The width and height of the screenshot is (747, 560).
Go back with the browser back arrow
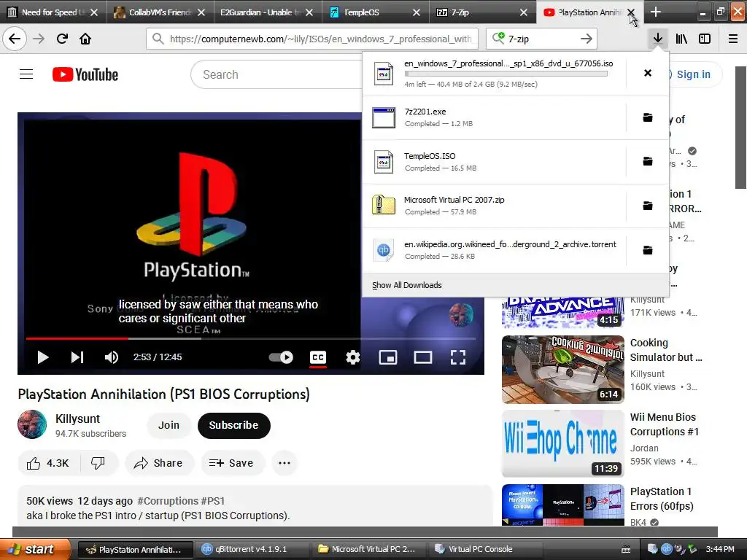click(15, 39)
